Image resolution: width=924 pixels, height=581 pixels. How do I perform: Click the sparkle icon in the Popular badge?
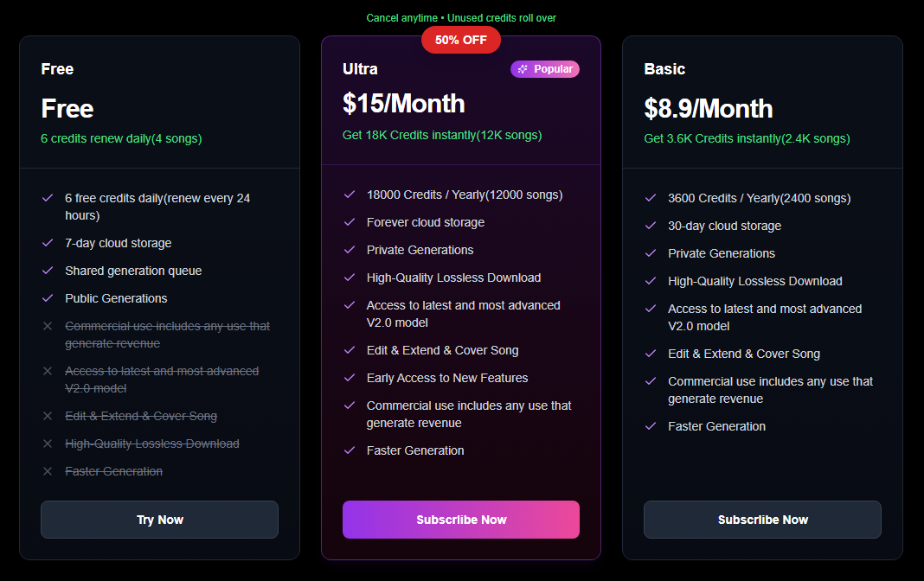click(x=523, y=69)
